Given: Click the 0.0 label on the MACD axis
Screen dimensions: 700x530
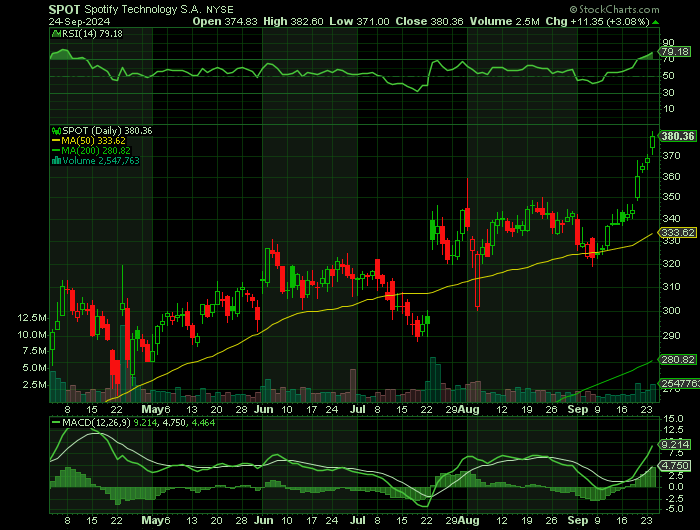Looking at the screenshot, I should (x=676, y=487).
